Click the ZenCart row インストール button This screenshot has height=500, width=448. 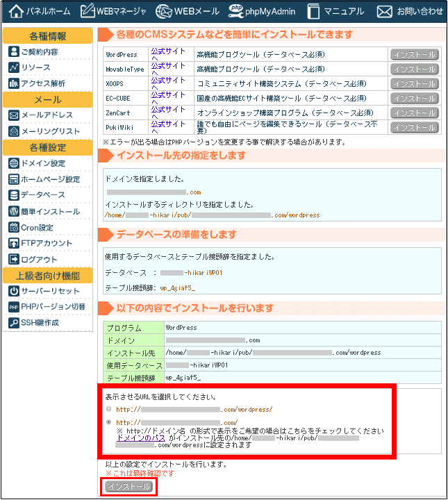click(x=415, y=113)
